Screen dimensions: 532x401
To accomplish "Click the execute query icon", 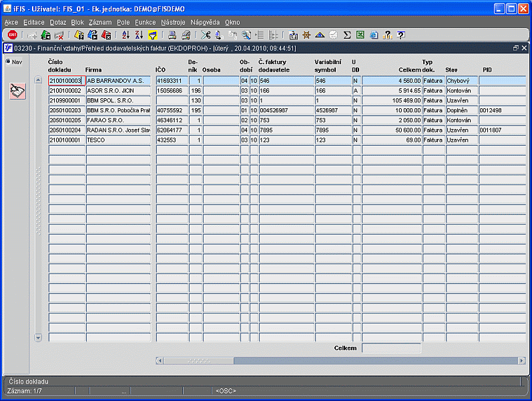I will point(92,35).
